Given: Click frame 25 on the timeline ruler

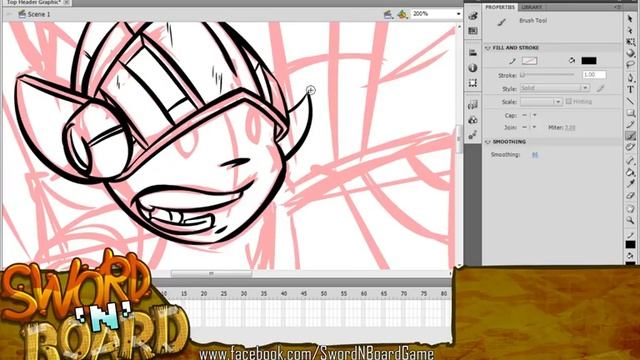Looking at the screenshot, I should 224,293.
